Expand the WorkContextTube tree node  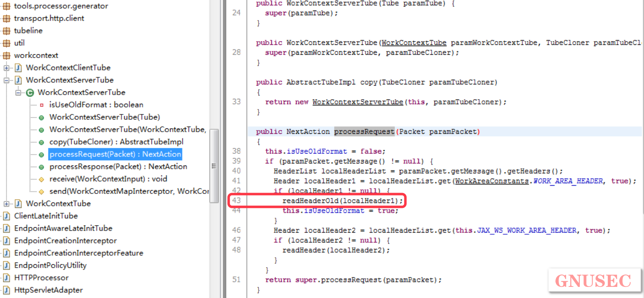tap(6, 204)
